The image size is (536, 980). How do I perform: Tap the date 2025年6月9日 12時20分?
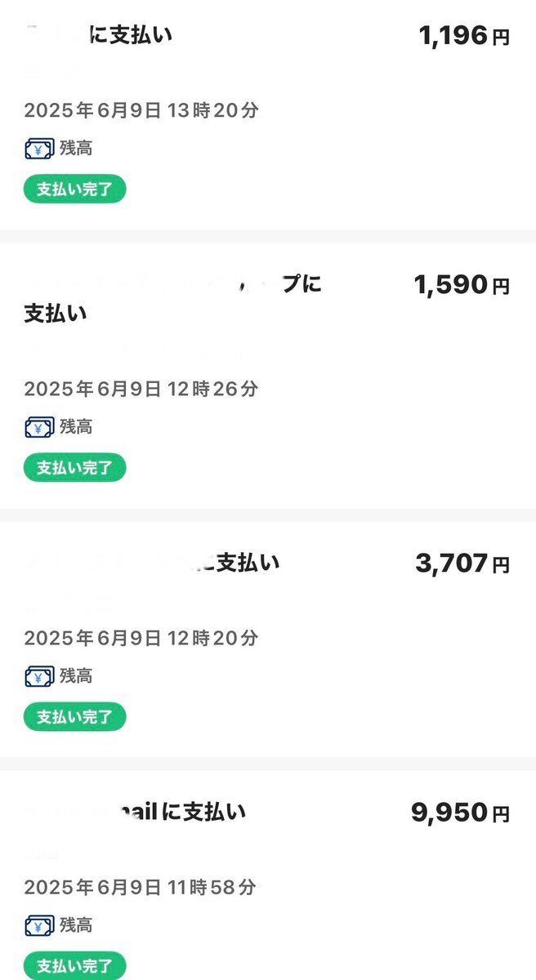pos(141,637)
